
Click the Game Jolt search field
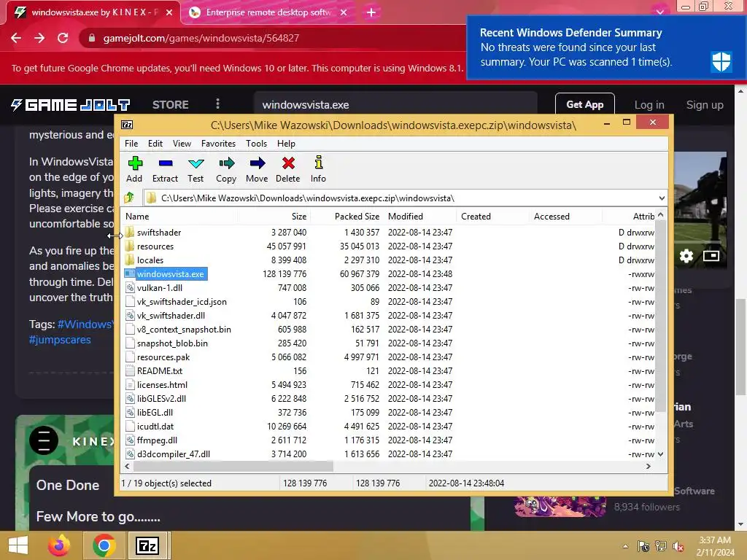click(x=395, y=105)
